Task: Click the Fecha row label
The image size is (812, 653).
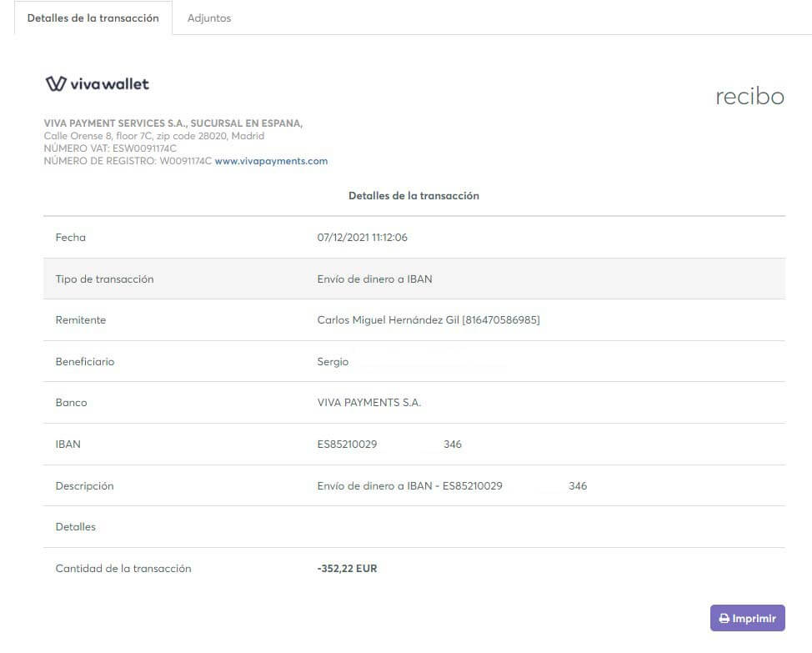Action: click(70, 237)
